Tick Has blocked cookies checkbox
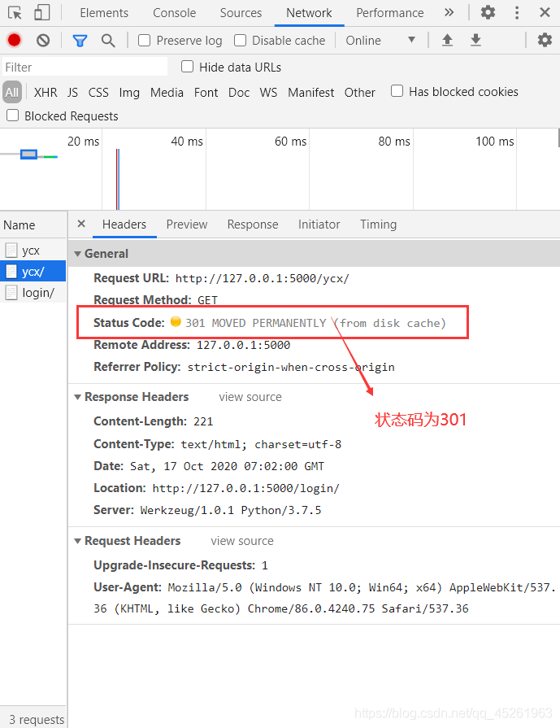The image size is (560, 728). (397, 91)
